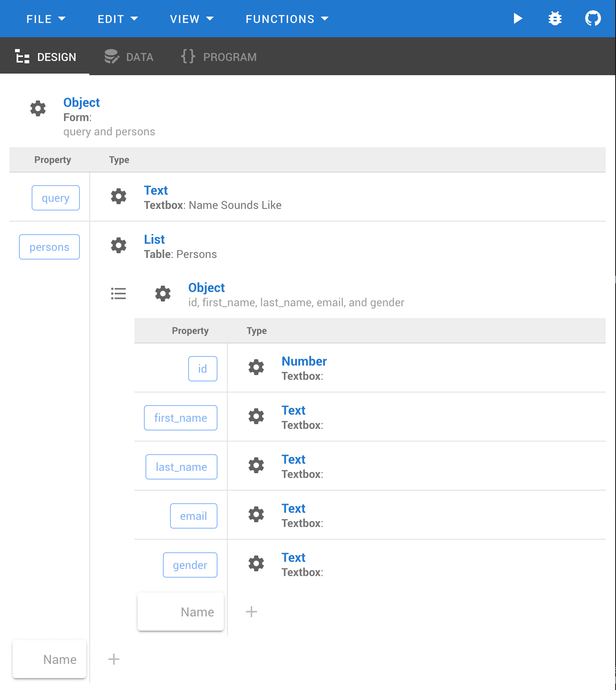Open the VIEW dropdown menu
616x690 pixels.
pyautogui.click(x=192, y=19)
